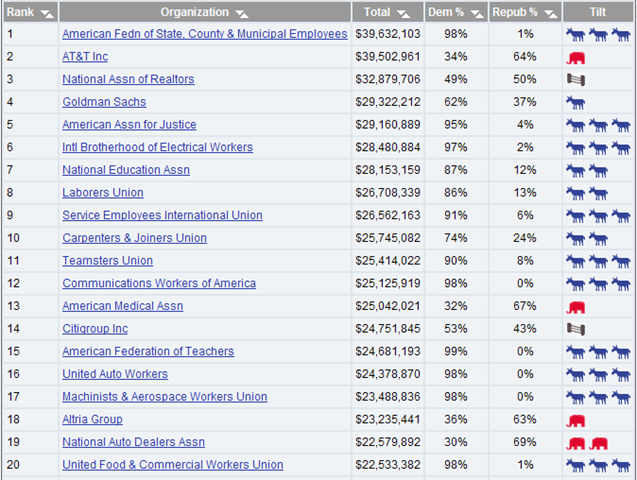Sort by Total column arrow

tap(402, 14)
